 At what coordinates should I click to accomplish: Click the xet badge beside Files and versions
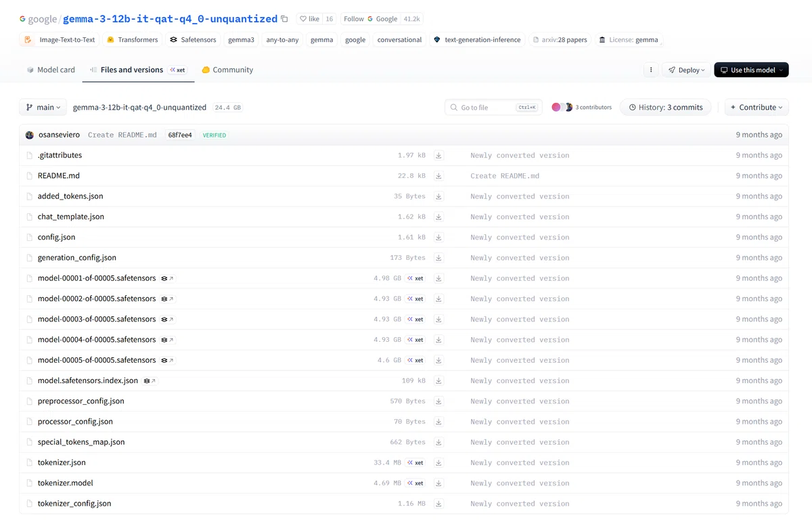pyautogui.click(x=177, y=70)
